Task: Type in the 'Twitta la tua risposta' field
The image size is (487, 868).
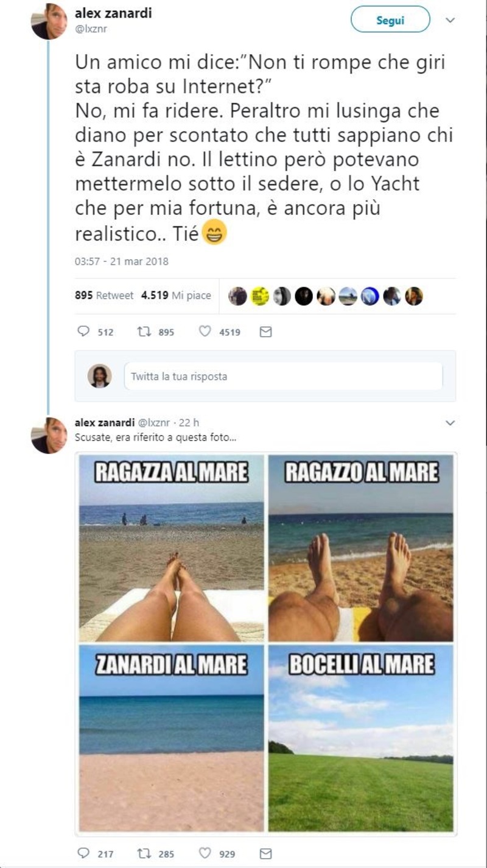Action: point(283,376)
